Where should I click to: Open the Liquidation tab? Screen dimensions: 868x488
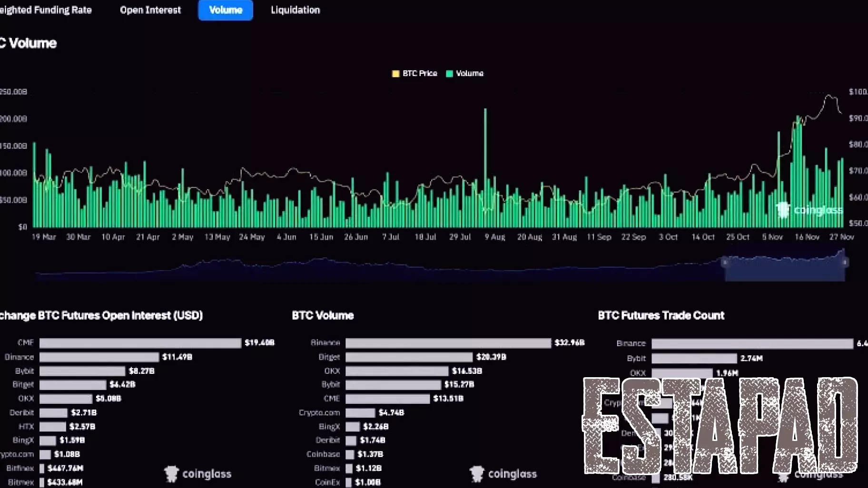(x=295, y=10)
